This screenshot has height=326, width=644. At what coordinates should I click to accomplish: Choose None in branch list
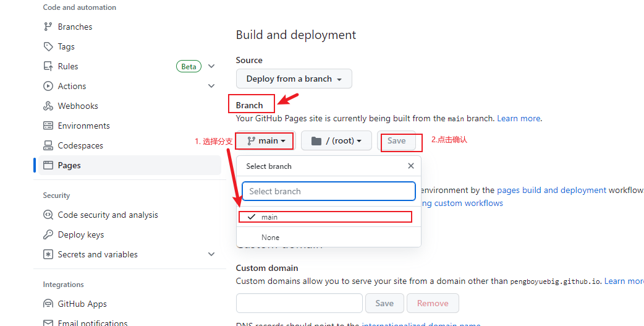point(270,238)
